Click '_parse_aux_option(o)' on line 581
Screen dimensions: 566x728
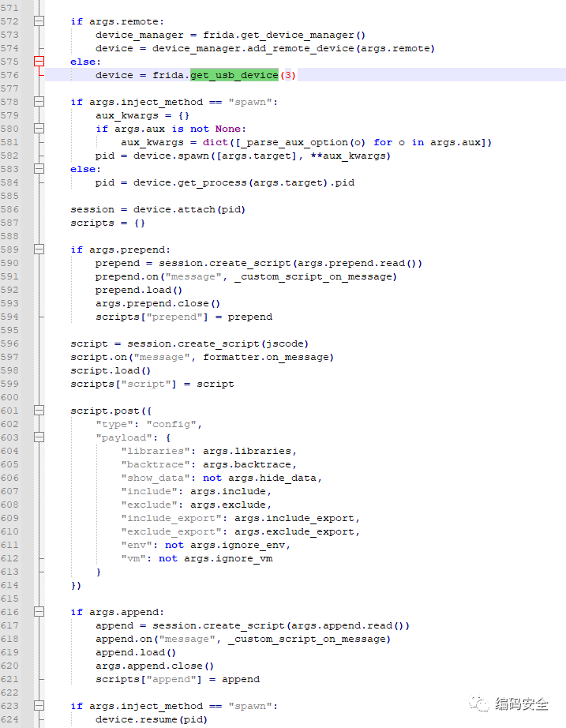pos(302,143)
